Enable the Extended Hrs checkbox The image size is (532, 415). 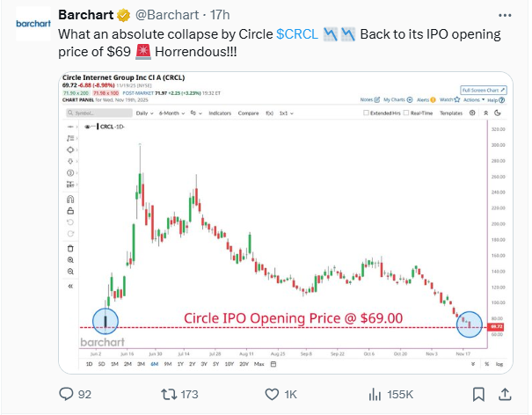tap(365, 113)
